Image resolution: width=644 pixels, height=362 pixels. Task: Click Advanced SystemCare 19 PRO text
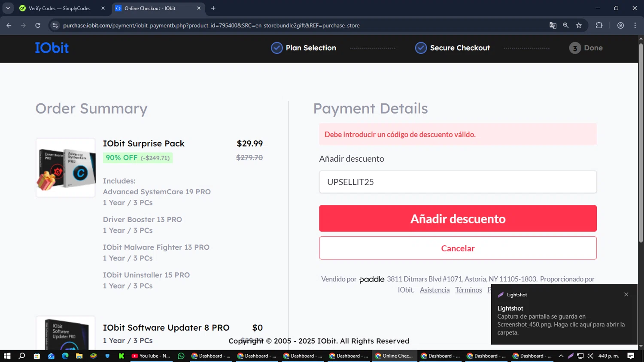157,192
